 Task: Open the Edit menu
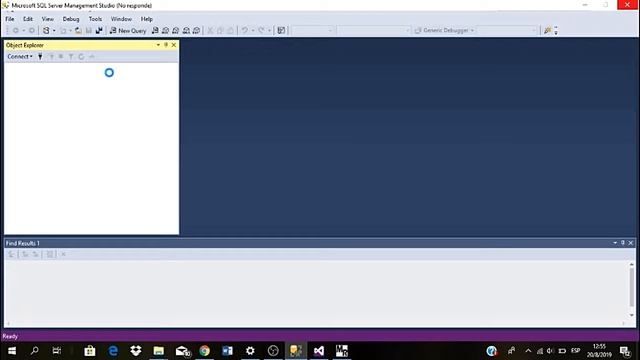28,19
